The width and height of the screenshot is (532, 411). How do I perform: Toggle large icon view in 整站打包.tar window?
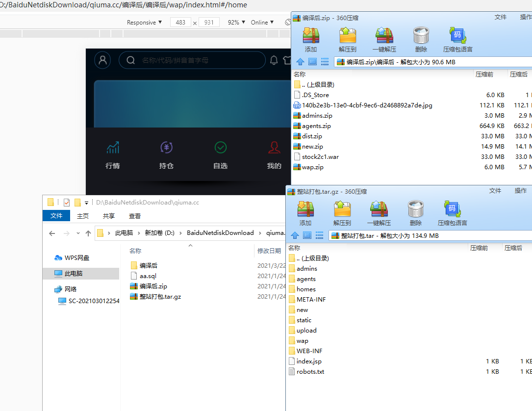point(307,235)
